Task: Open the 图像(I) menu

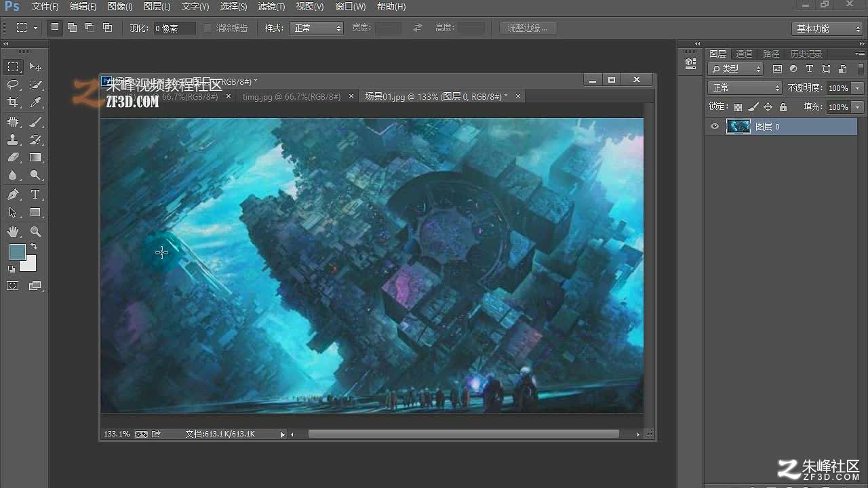Action: coord(120,7)
